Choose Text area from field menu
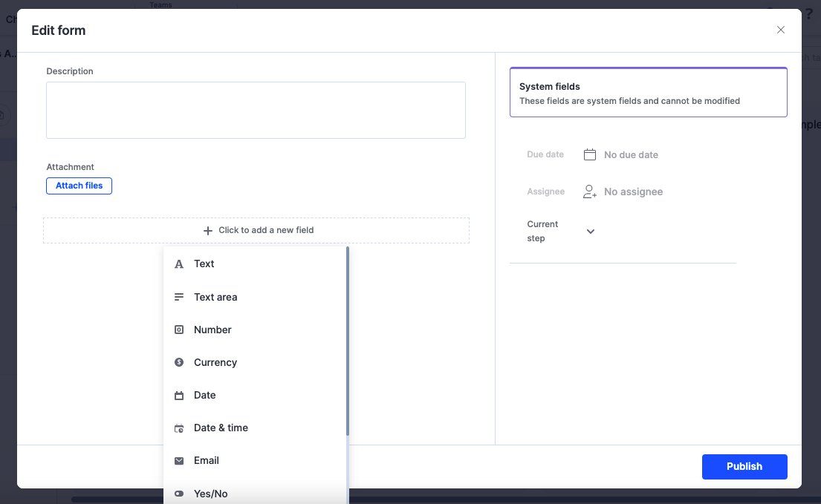The width and height of the screenshot is (821, 504). pos(255,297)
